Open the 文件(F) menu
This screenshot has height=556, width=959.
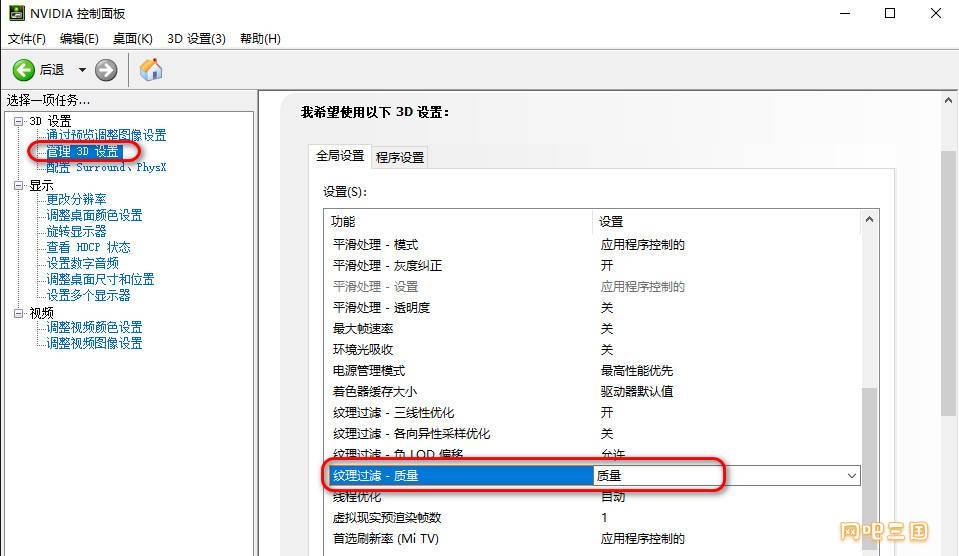click(x=27, y=39)
